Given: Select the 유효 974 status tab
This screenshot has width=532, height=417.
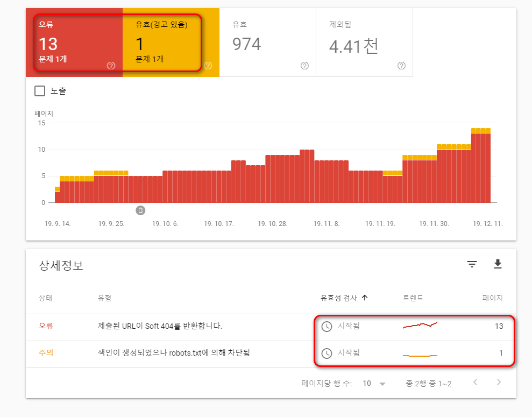Looking at the screenshot, I should coord(268,43).
